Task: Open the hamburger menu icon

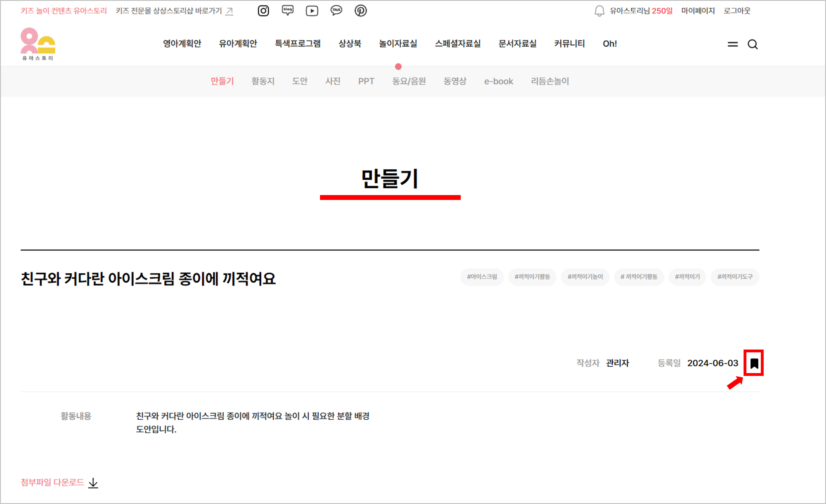Action: pos(732,44)
